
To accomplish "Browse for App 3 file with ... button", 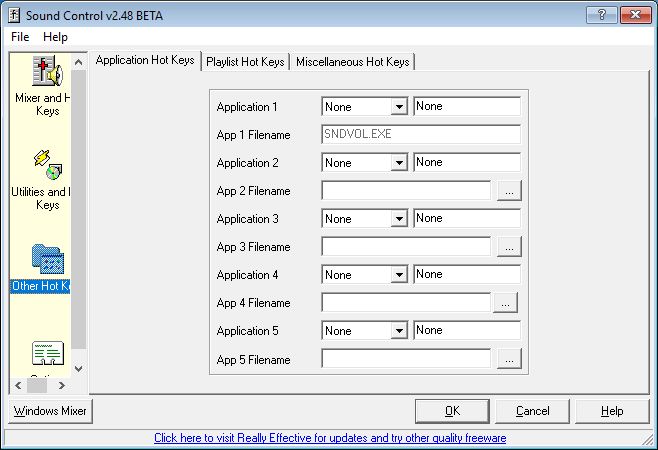I will 509,247.
